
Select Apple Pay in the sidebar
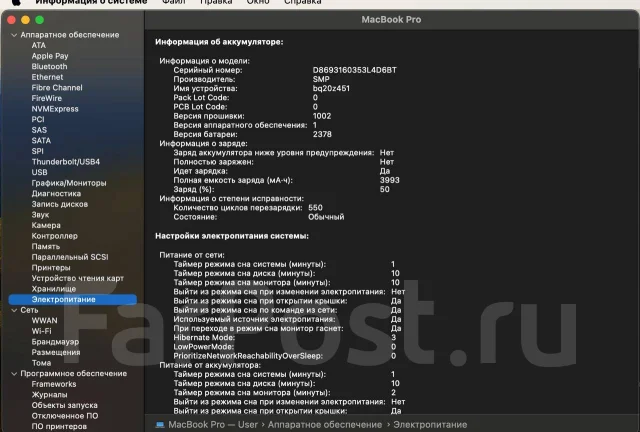click(x=50, y=56)
